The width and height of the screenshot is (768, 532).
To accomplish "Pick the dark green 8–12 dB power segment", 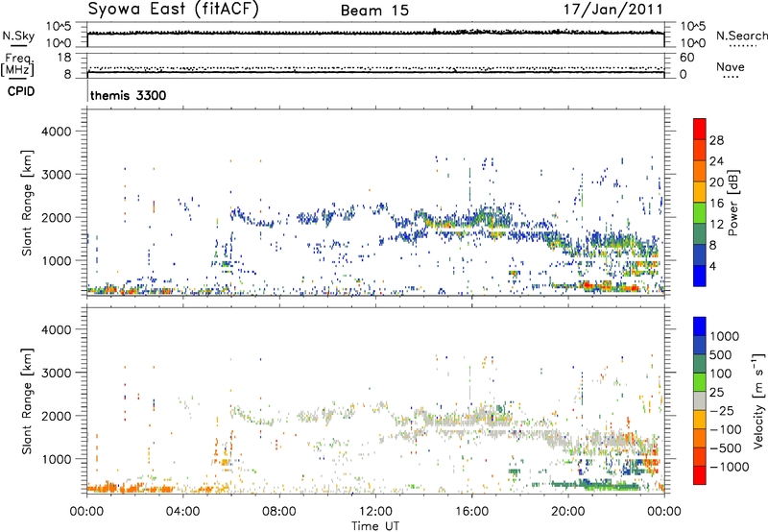I will [x=700, y=234].
